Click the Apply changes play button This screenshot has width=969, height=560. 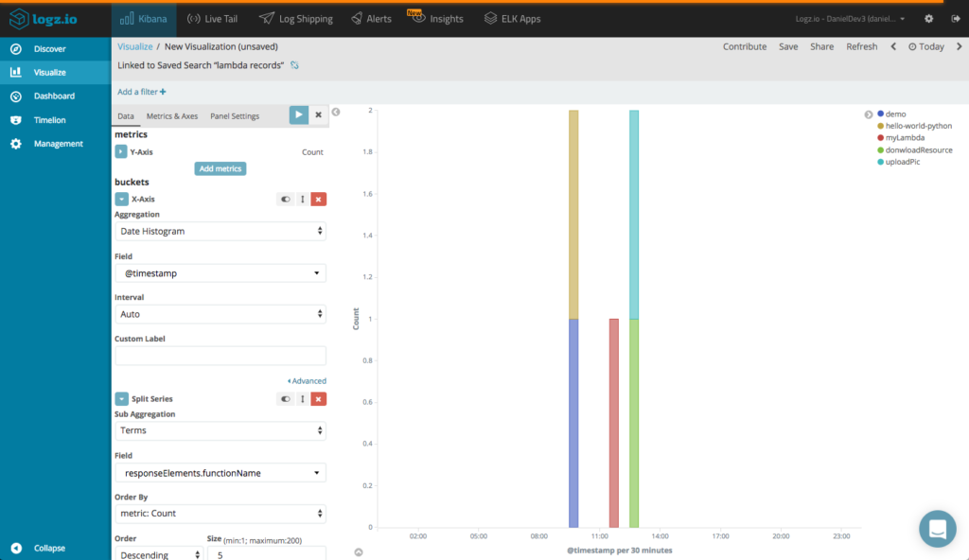pos(299,114)
